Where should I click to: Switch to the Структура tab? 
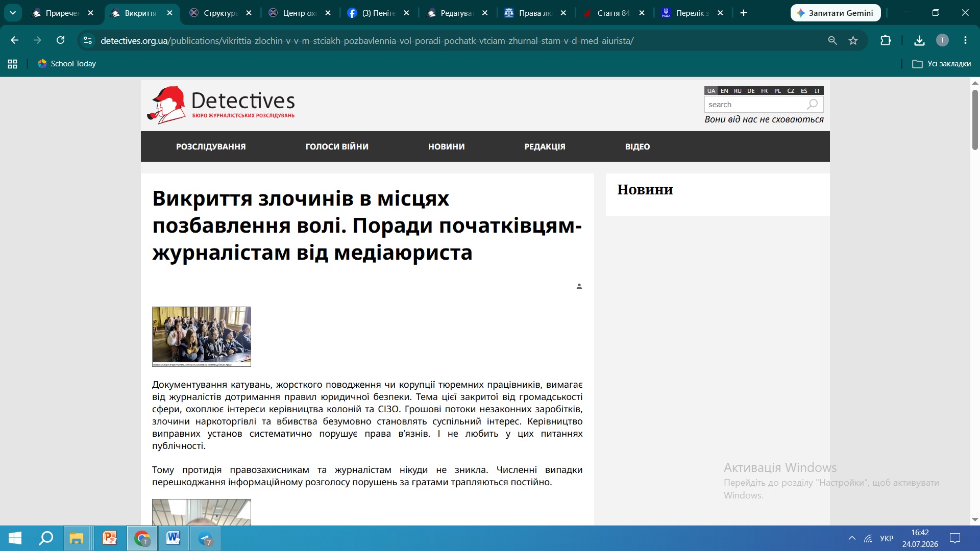[x=220, y=13]
